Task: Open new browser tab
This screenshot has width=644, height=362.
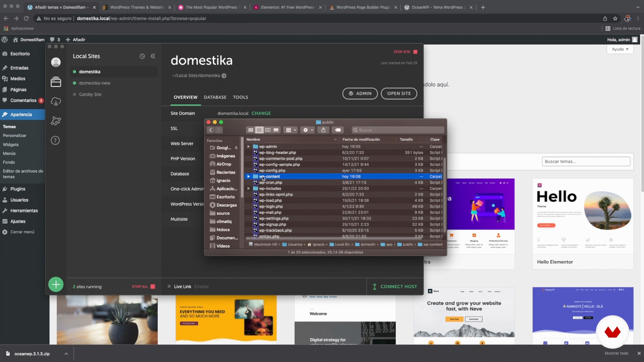Action: 483,7
